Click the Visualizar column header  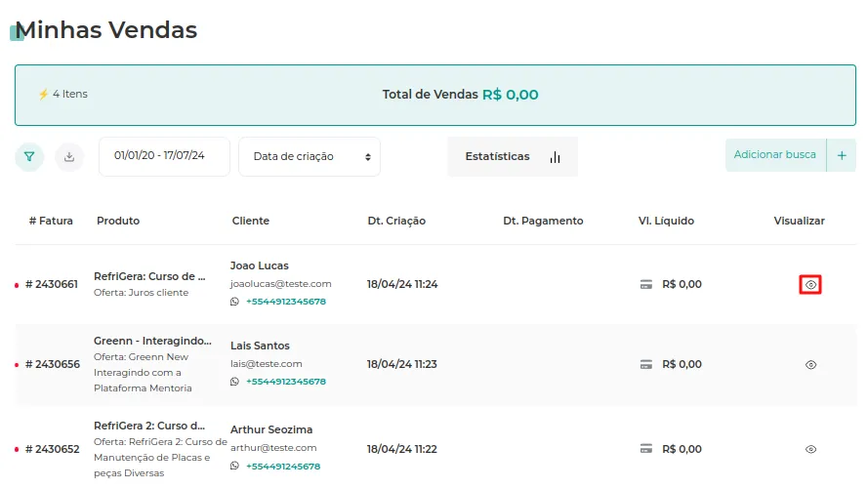[799, 221]
